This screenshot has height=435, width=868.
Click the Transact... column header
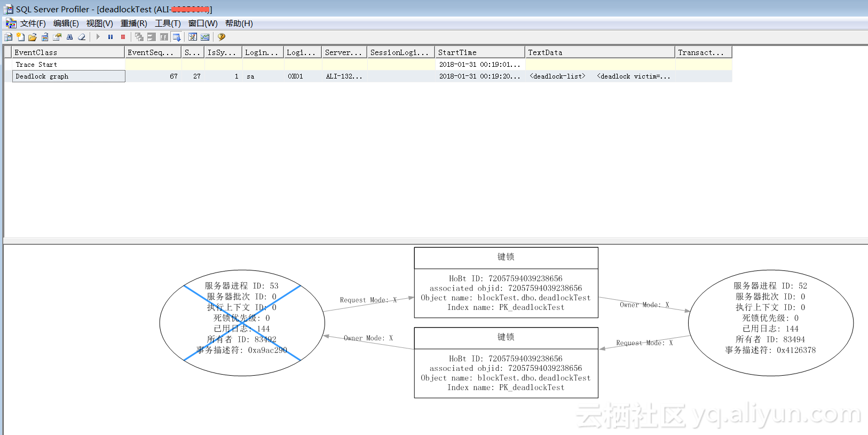point(704,52)
